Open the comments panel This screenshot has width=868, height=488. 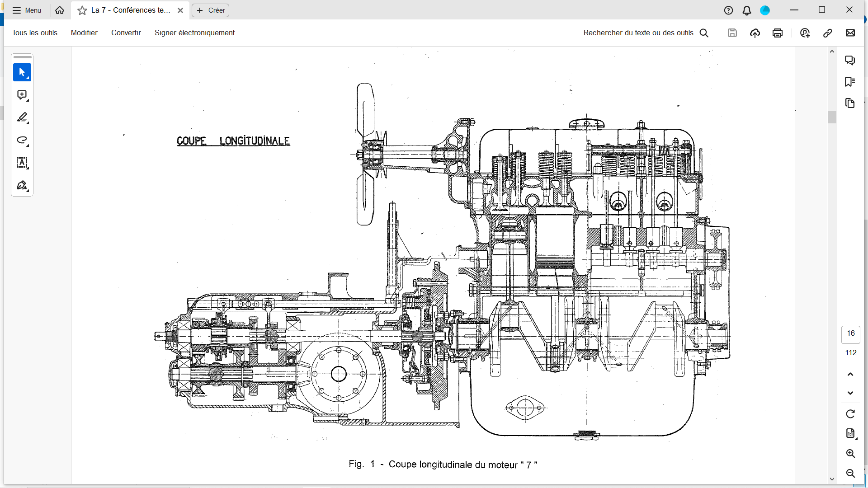[850, 60]
